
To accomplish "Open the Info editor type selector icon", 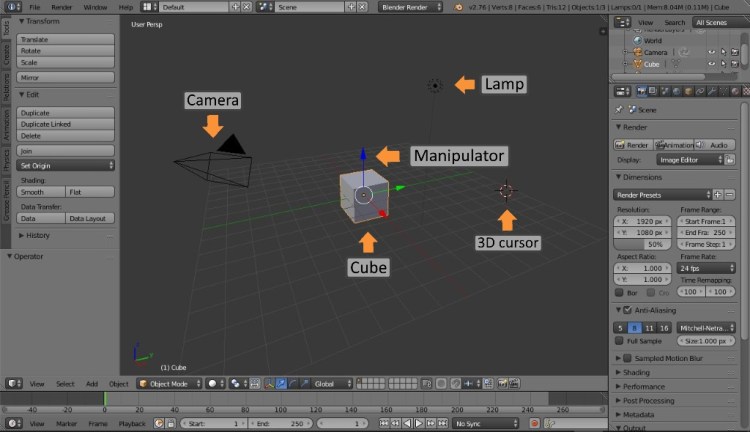I will click(x=12, y=7).
